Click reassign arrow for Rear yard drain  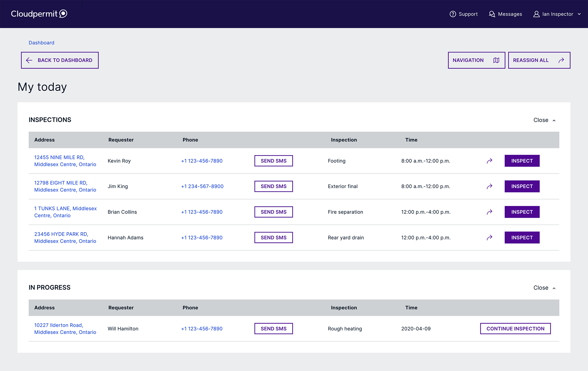pos(490,238)
